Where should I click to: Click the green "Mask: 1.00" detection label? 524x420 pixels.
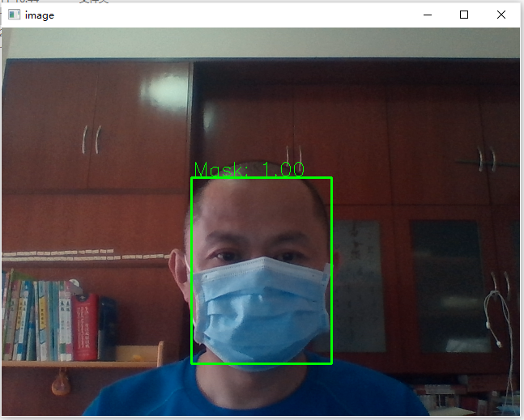(x=249, y=169)
